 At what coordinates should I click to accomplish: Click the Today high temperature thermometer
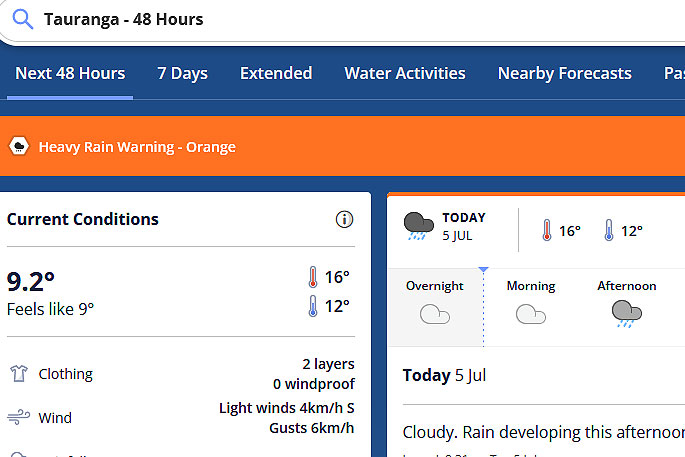[547, 230]
